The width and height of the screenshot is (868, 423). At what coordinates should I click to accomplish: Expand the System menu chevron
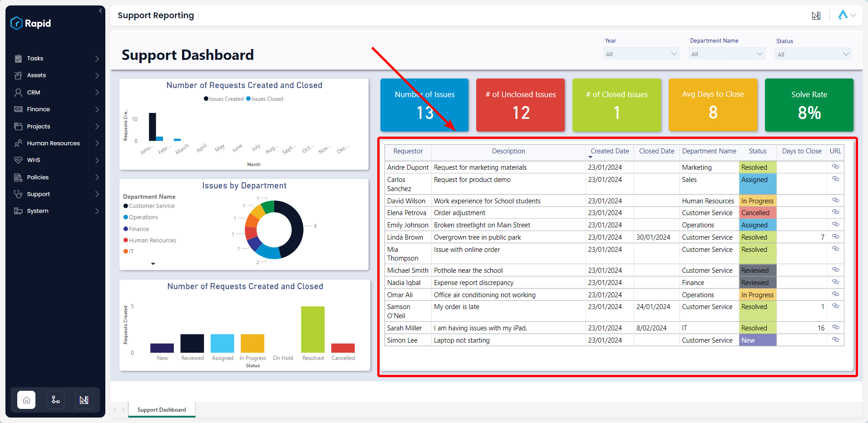(x=97, y=211)
